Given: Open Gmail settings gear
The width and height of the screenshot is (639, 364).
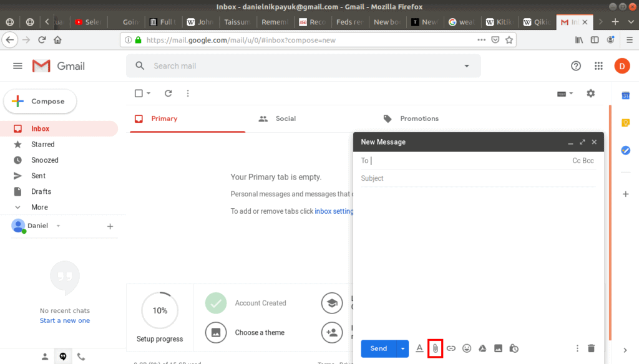Looking at the screenshot, I should tap(590, 93).
